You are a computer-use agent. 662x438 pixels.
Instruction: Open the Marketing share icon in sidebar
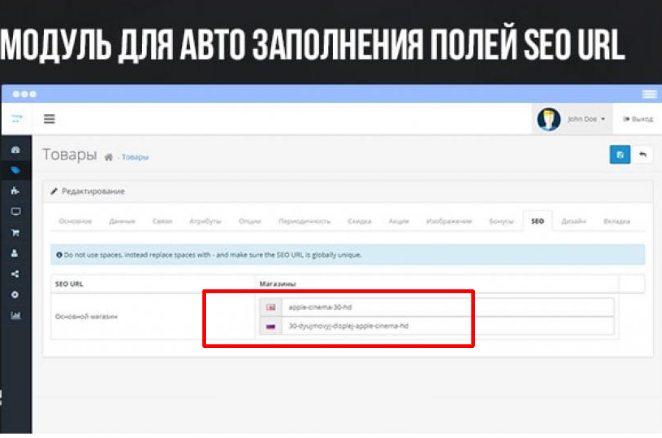click(15, 274)
